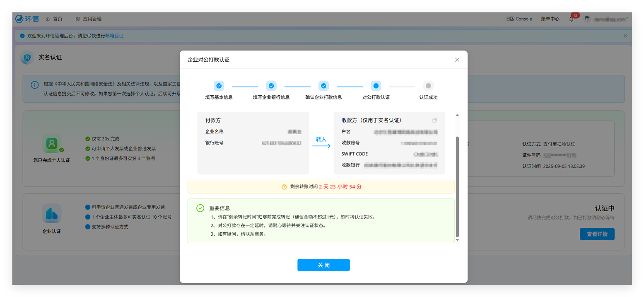Select the 填写企业银行信息 step checkmark
The width and height of the screenshot is (644, 297).
pyautogui.click(x=271, y=86)
